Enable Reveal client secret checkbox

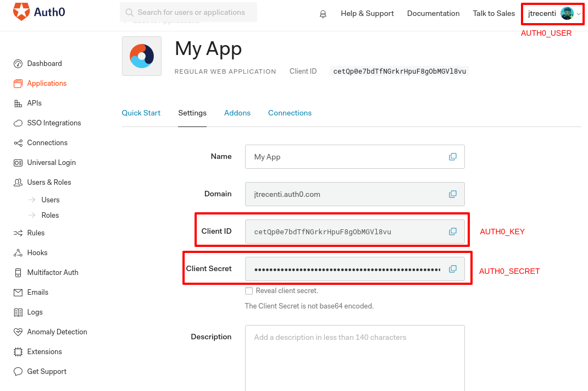tap(248, 291)
